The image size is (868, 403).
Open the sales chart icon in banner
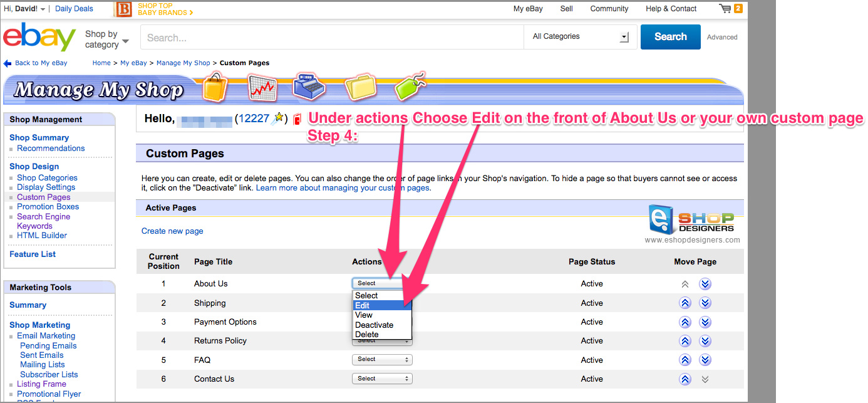[x=262, y=87]
